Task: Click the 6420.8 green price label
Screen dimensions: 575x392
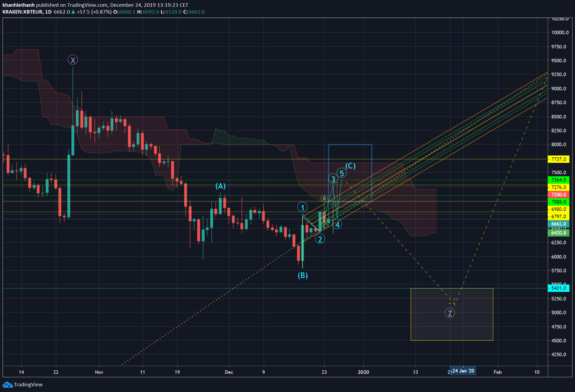Action: [559, 233]
